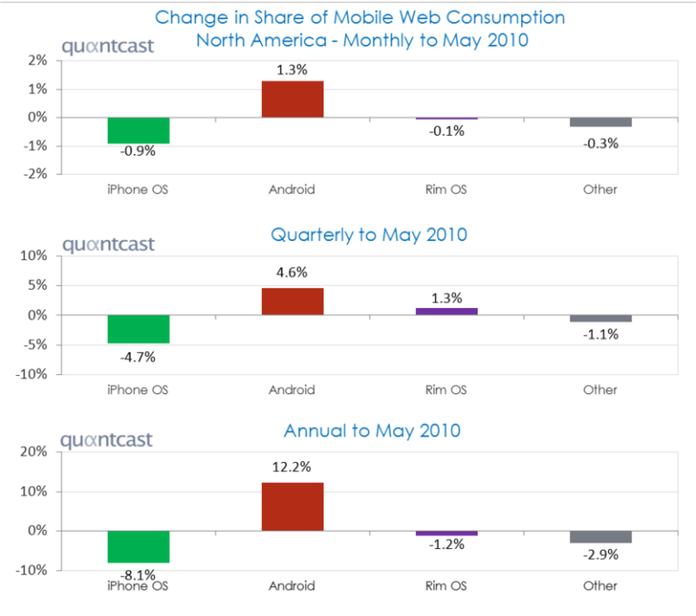Click the 'Android' axis label in the monthly chart

pos(292,189)
